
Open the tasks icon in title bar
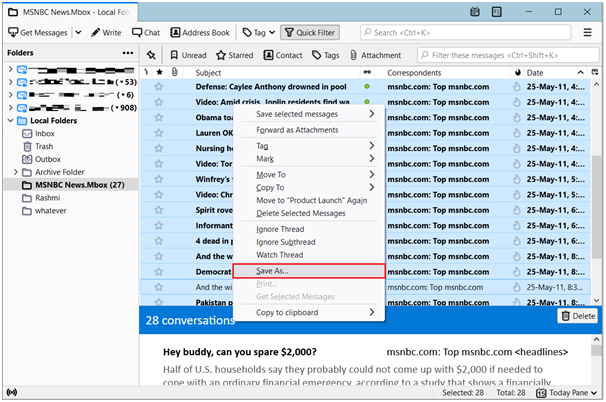click(x=497, y=12)
